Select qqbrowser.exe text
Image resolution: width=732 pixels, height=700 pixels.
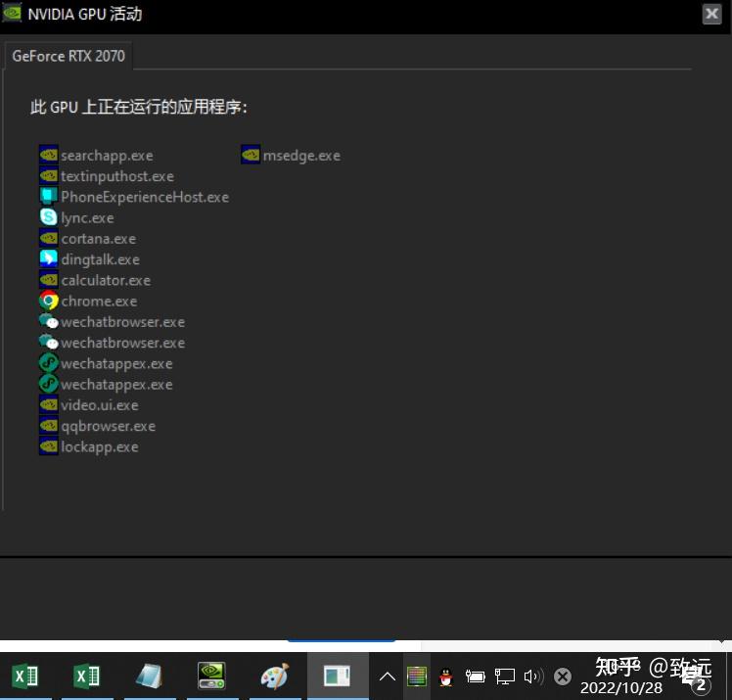pos(109,426)
